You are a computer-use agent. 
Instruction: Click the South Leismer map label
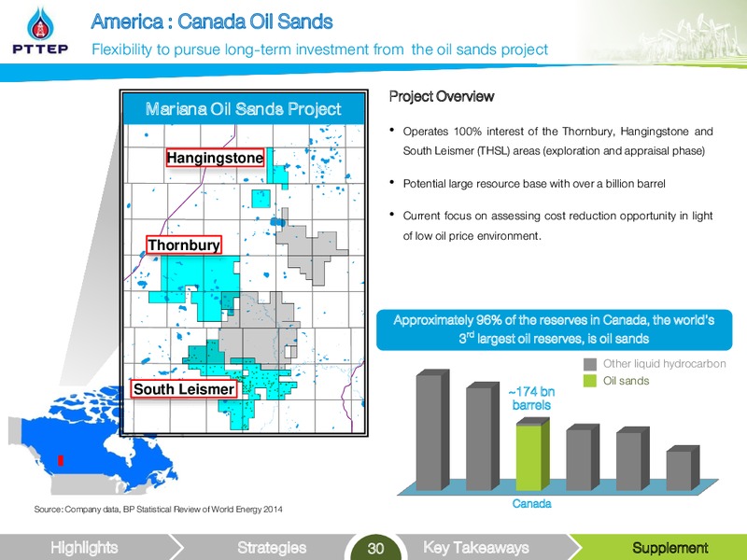pos(184,389)
